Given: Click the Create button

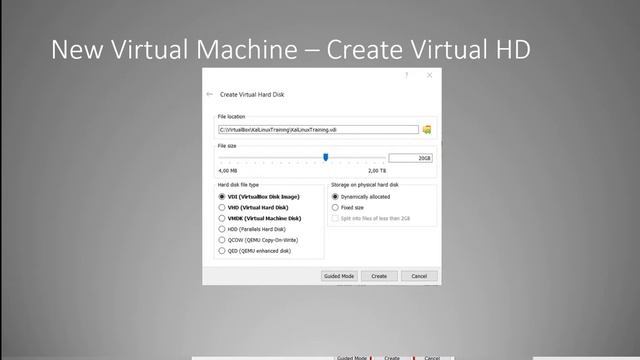Looking at the screenshot, I should [x=379, y=276].
